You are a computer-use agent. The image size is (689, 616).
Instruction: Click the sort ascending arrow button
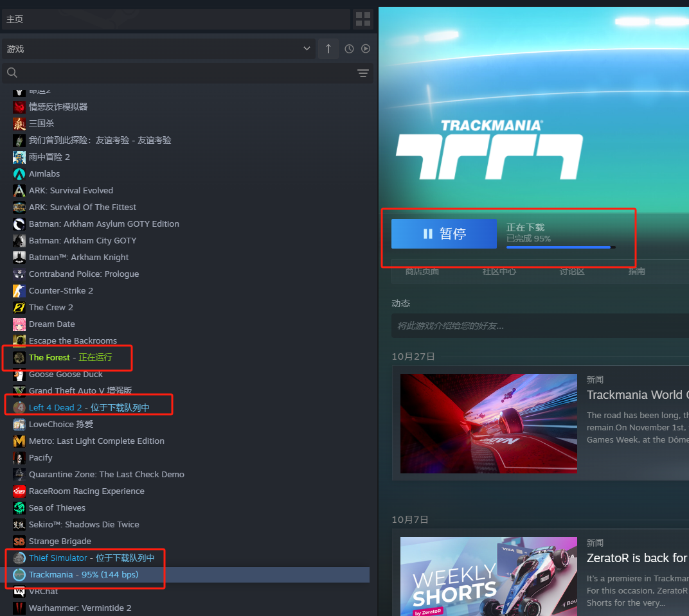(x=328, y=49)
